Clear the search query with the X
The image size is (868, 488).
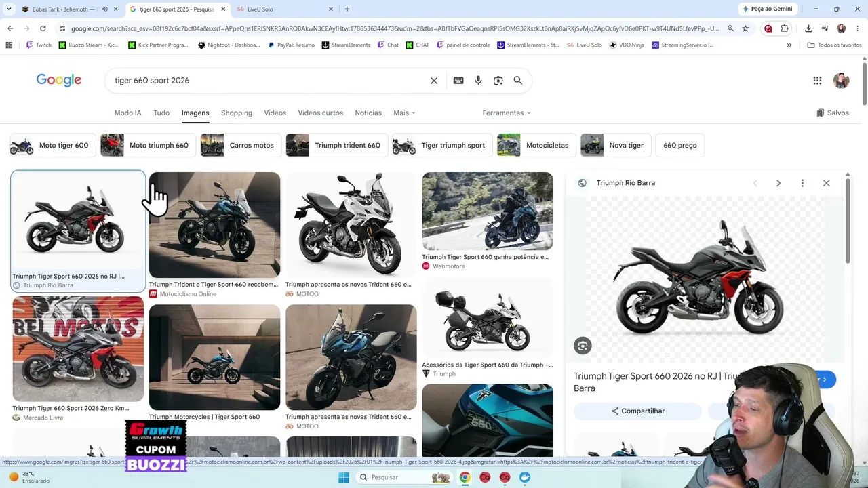(x=434, y=81)
